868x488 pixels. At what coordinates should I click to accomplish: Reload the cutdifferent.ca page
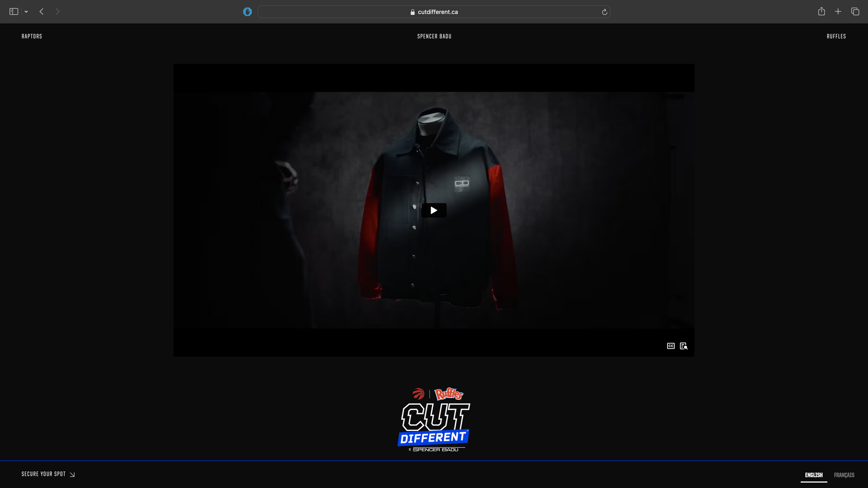604,12
